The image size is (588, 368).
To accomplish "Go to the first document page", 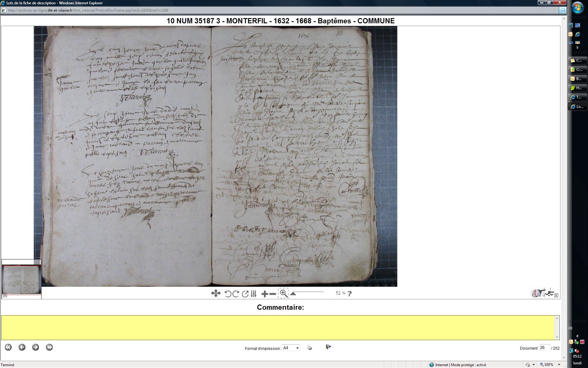I will (x=8, y=347).
